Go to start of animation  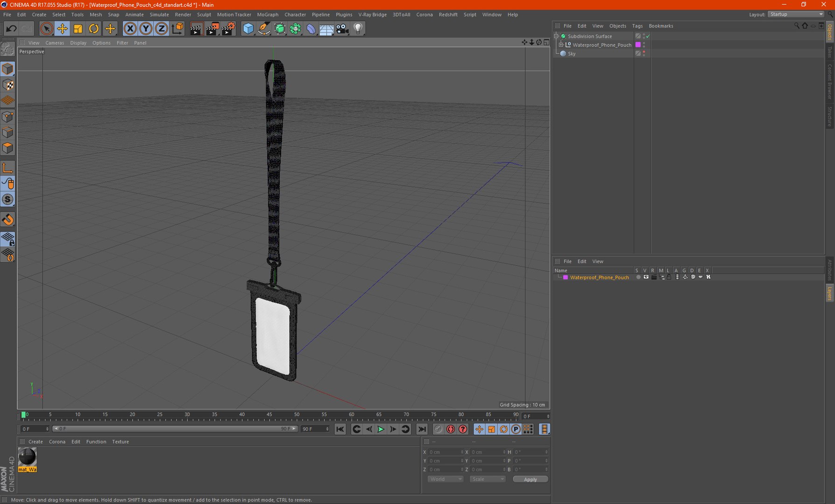tap(340, 429)
